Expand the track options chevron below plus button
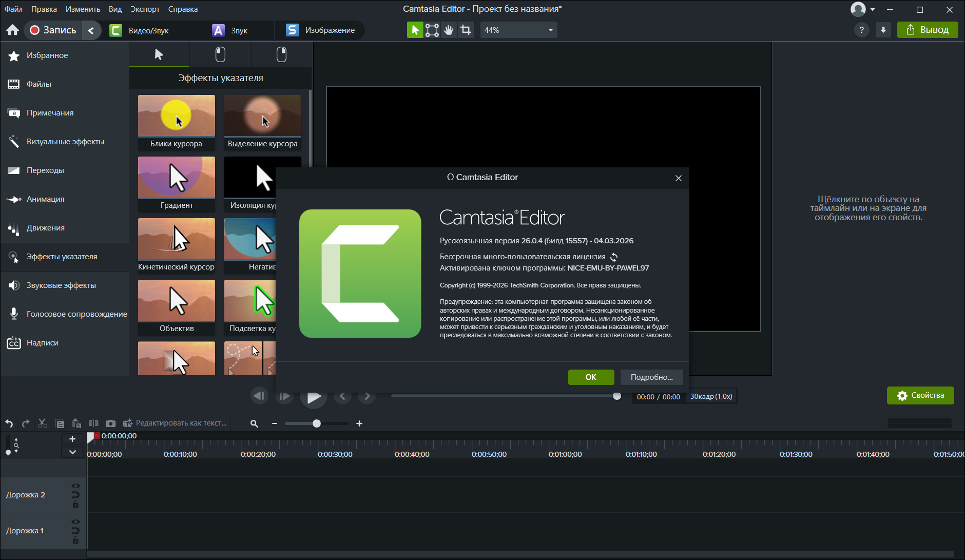 click(x=72, y=452)
